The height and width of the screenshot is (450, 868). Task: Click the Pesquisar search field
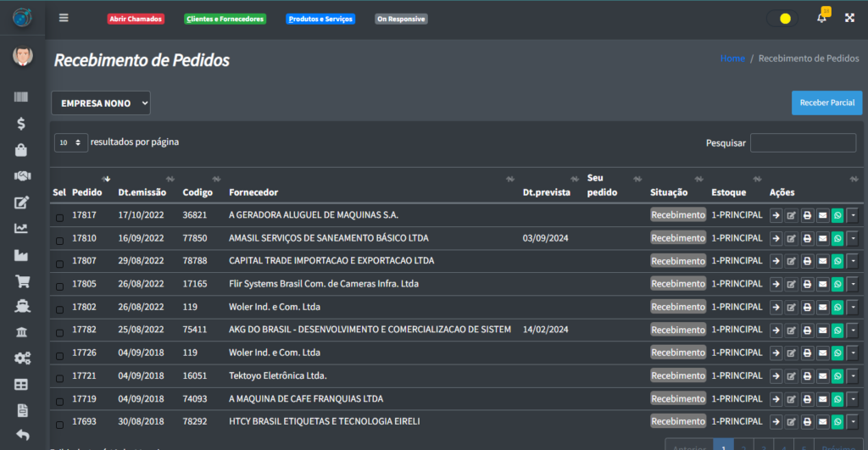pos(802,143)
